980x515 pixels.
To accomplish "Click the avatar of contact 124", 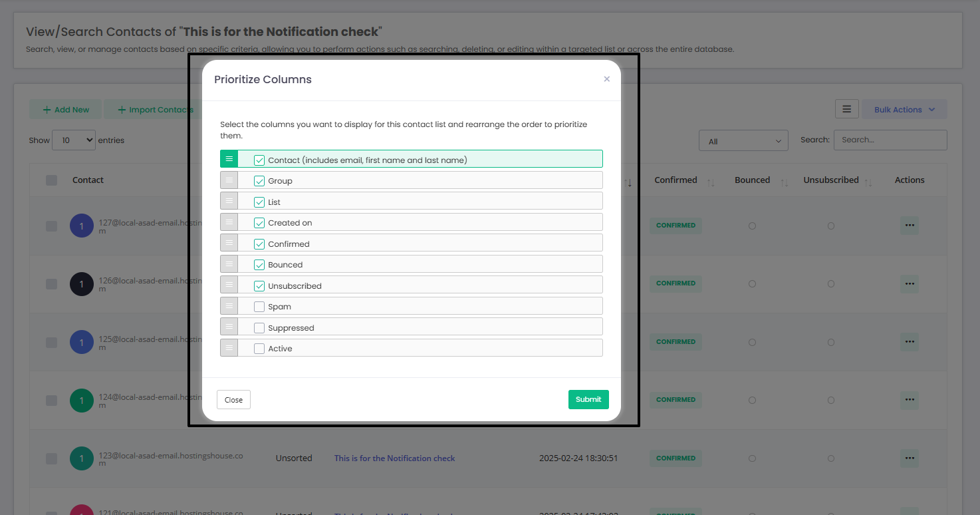I will pos(82,401).
